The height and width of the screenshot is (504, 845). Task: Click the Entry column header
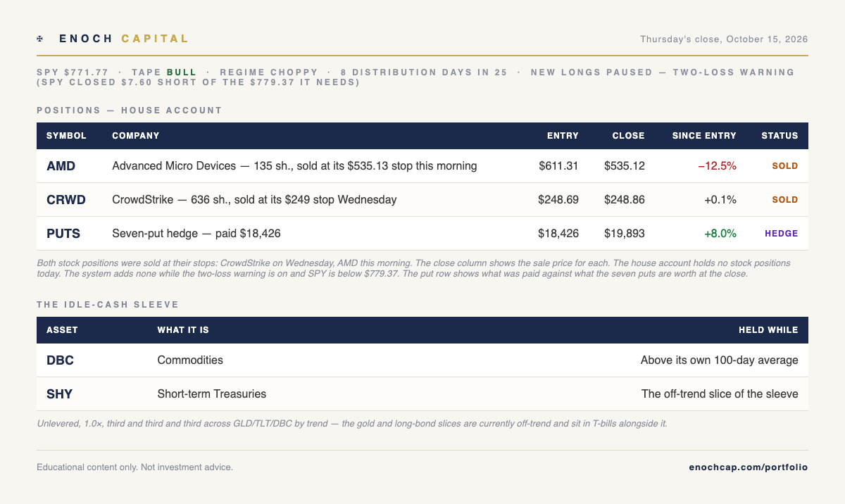(x=563, y=136)
